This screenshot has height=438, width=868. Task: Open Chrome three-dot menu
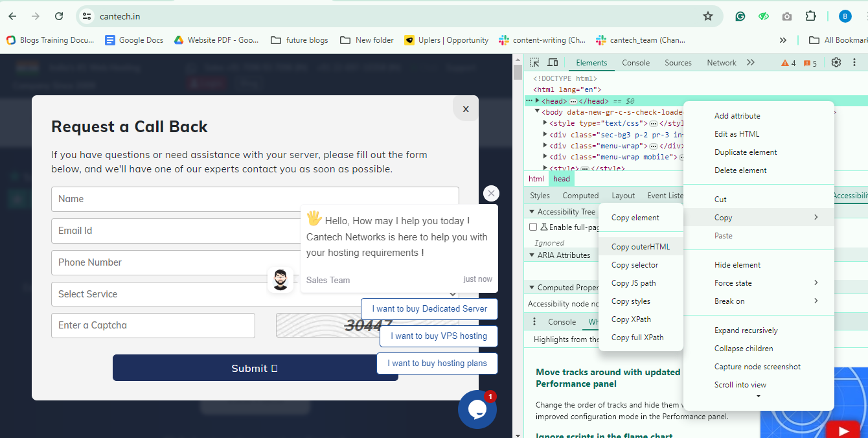click(865, 16)
